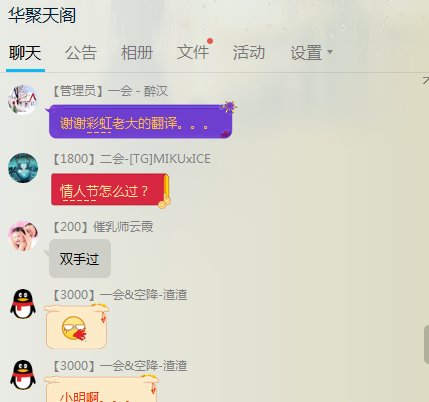Image resolution: width=429 pixels, height=402 pixels.
Task: Click sender name 二会-[TG]MIKUxICE
Action: click(155, 159)
